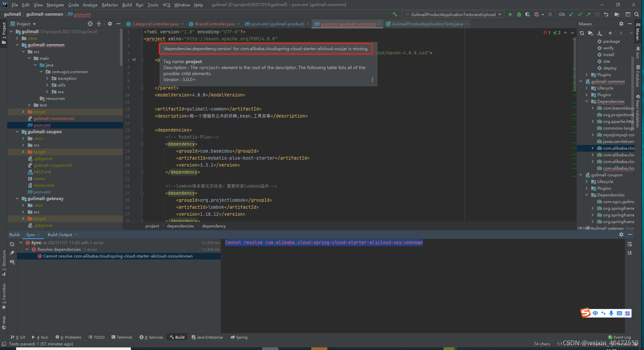The width and height of the screenshot is (644, 350).
Task: Click dependencies breadcrumb in editor footer
Action: (x=180, y=226)
